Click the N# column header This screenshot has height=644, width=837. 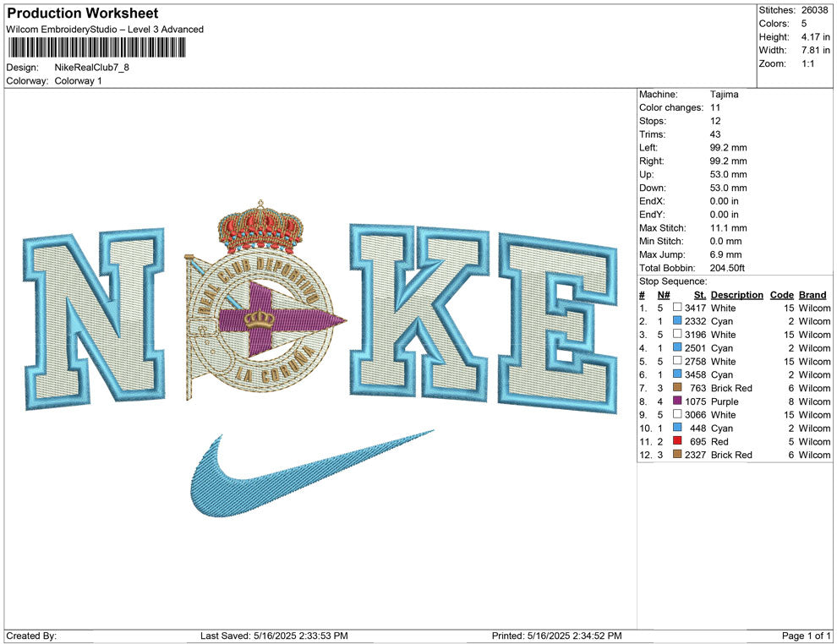664,294
